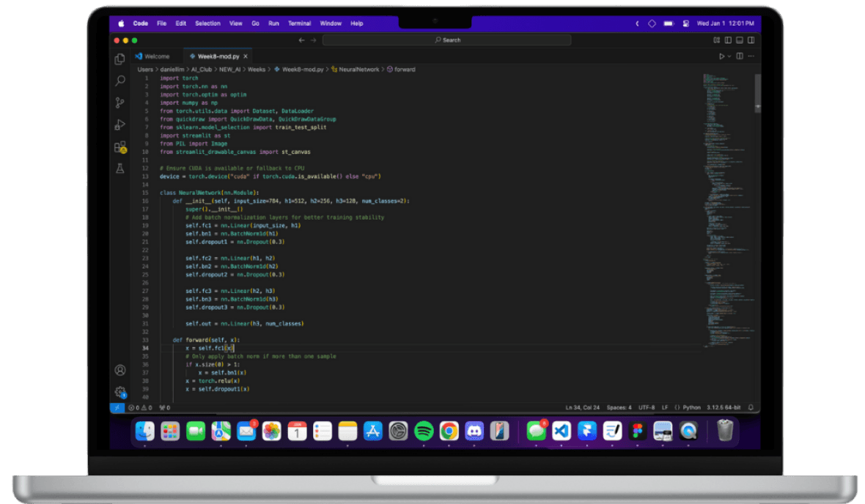This screenshot has height=504, width=865.
Task: Open the editor More Actions ellipsis
Action: pos(751,56)
